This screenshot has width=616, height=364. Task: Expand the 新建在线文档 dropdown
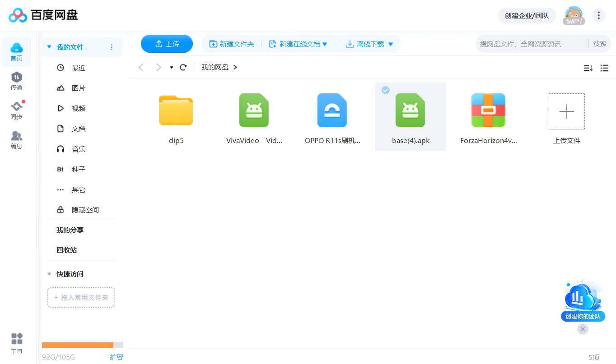coord(325,44)
